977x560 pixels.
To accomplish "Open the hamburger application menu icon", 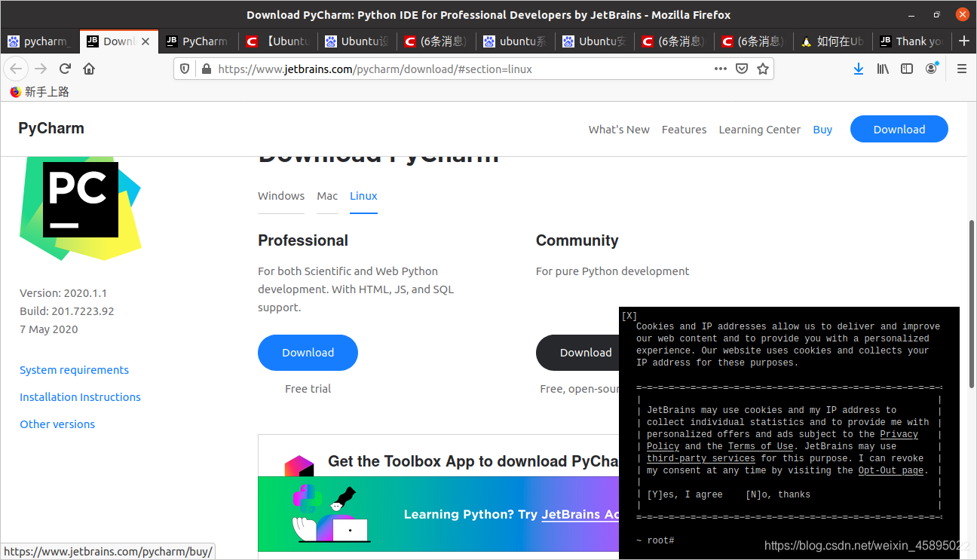I will [x=961, y=68].
